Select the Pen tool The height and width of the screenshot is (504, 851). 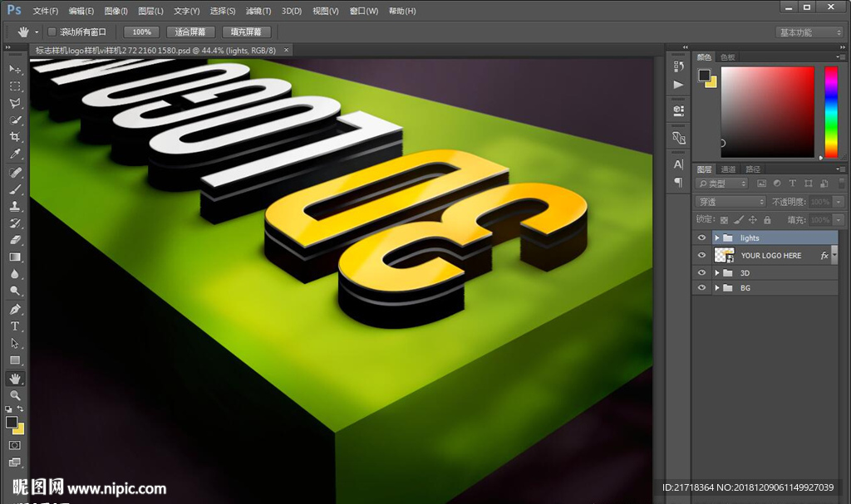(15, 309)
